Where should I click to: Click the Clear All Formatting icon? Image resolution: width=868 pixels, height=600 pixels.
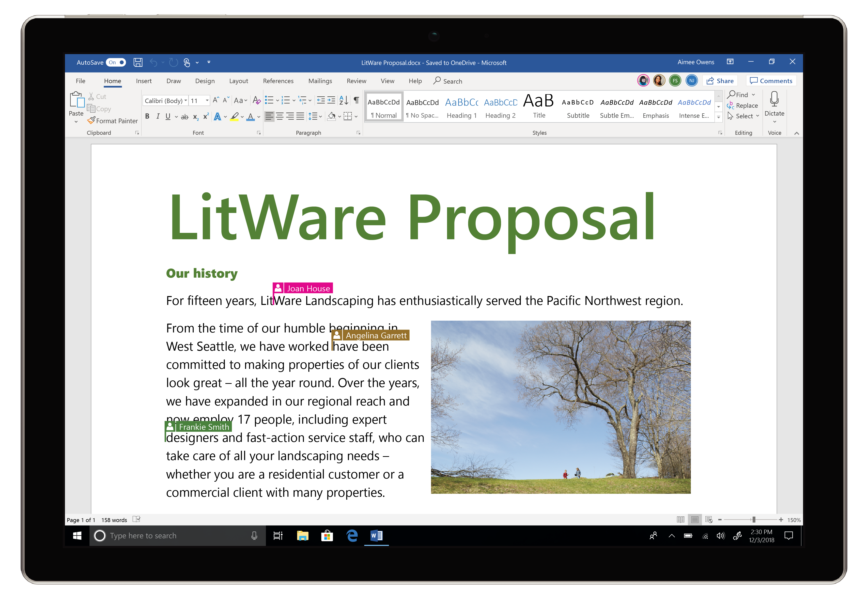(257, 100)
